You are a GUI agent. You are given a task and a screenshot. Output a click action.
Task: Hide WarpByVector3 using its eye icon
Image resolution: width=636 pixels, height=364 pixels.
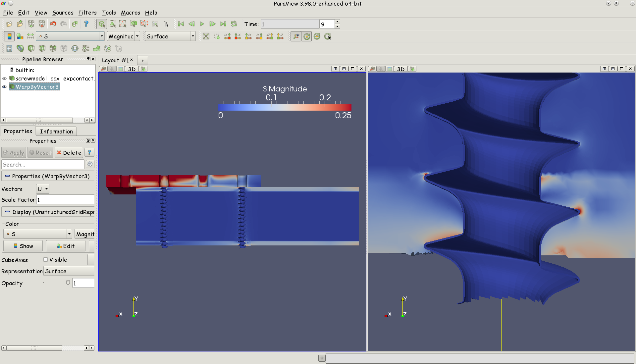[x=4, y=87]
